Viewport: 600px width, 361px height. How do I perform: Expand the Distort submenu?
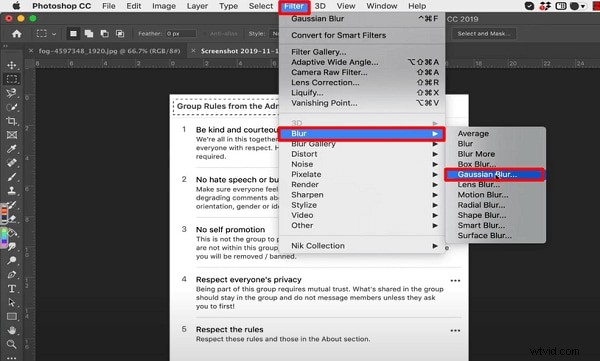pyautogui.click(x=362, y=154)
